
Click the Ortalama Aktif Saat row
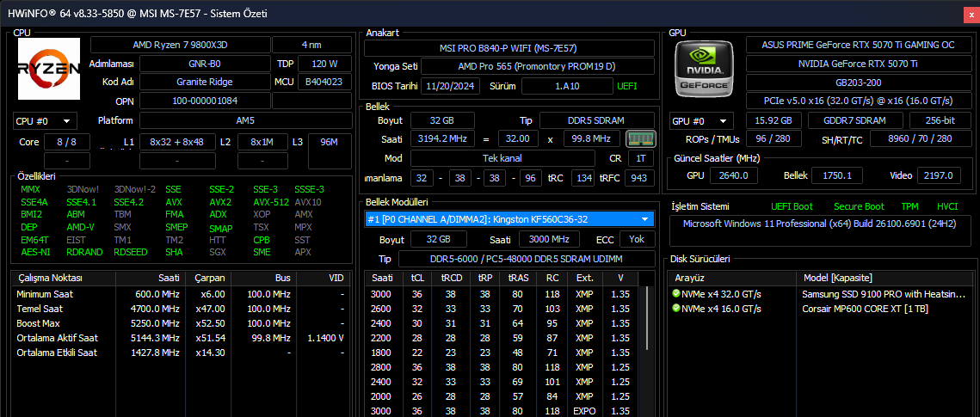click(x=181, y=338)
